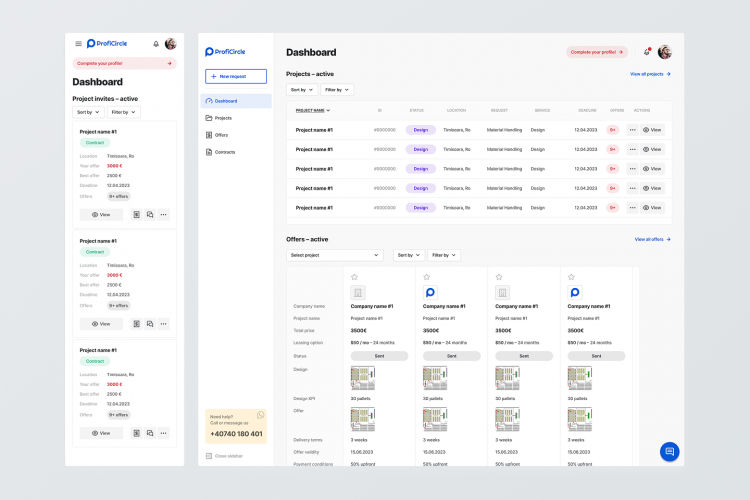This screenshot has width=750, height=500.
Task: Open three-dot actions in last projects table row
Action: pos(632,208)
